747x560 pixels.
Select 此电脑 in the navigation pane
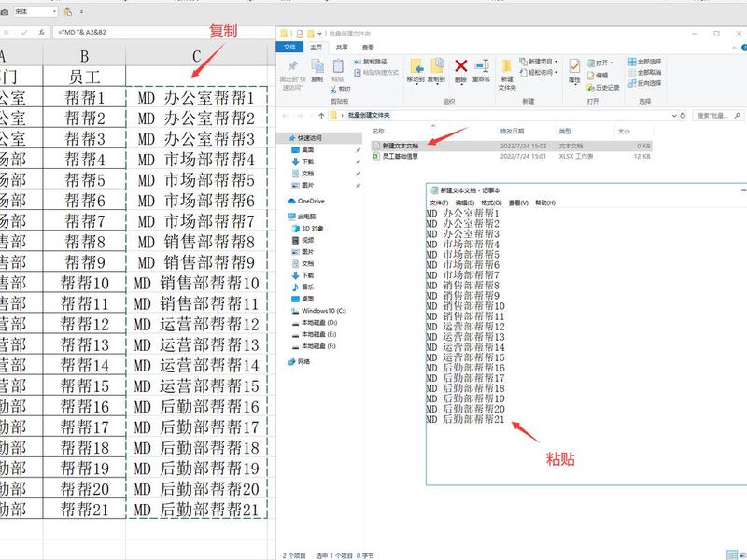point(302,217)
